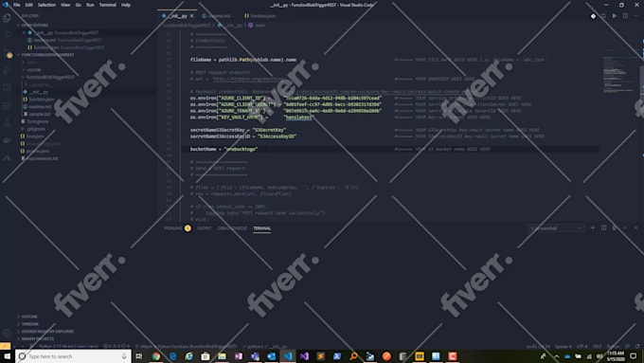The height and width of the screenshot is (363, 644).
Task: Switch to the Debug Console tab
Action: (232, 228)
